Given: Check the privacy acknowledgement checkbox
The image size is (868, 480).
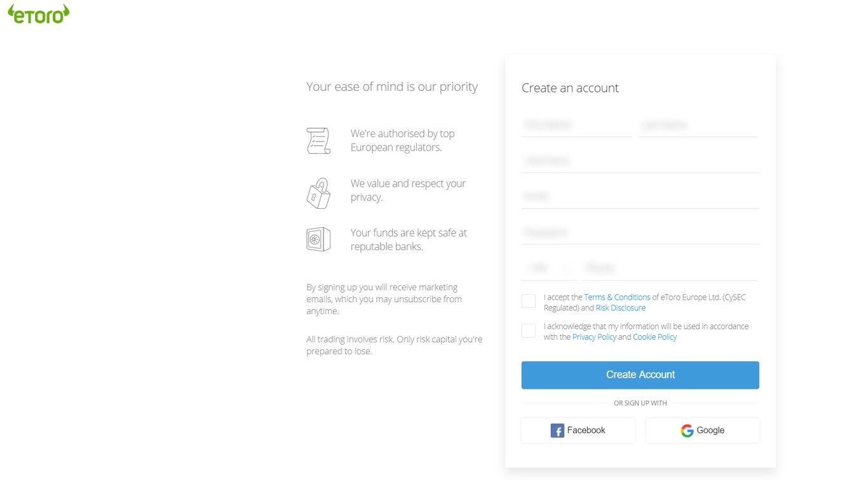Looking at the screenshot, I should (x=528, y=331).
